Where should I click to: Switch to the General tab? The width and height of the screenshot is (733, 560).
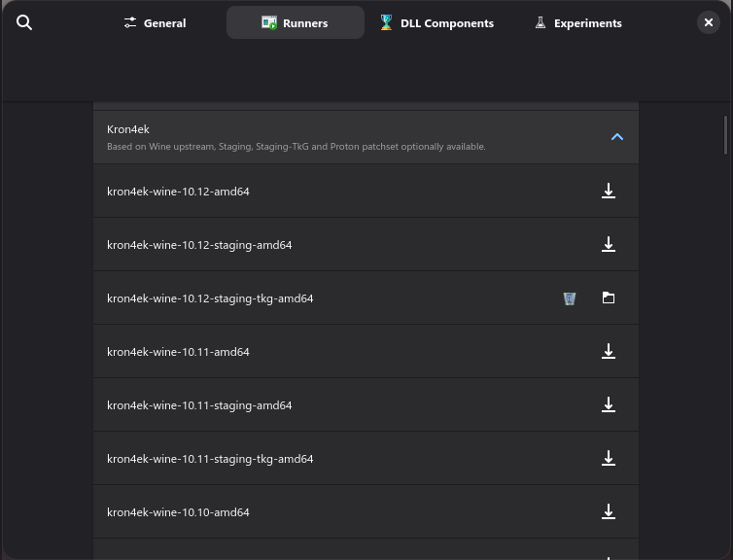(x=155, y=22)
